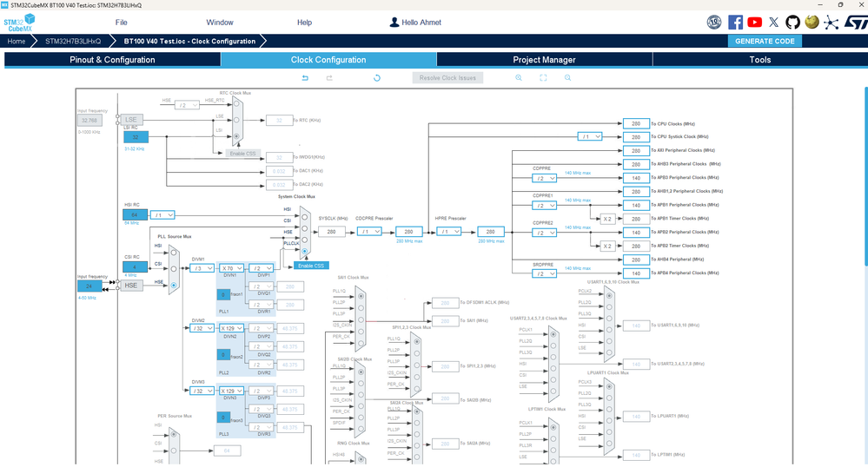Viewport: 868px width, 467px height.
Task: Click the STM32H7B3LIHxQ breadcrumb
Action: coord(73,41)
